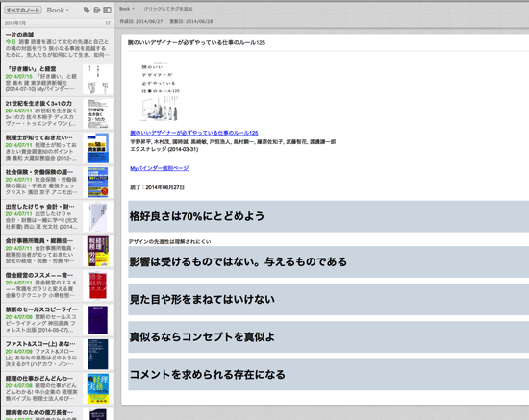This screenshot has width=529, height=420.
Task: Open the 「好き嫌い」と経営 note
Action: [58, 79]
